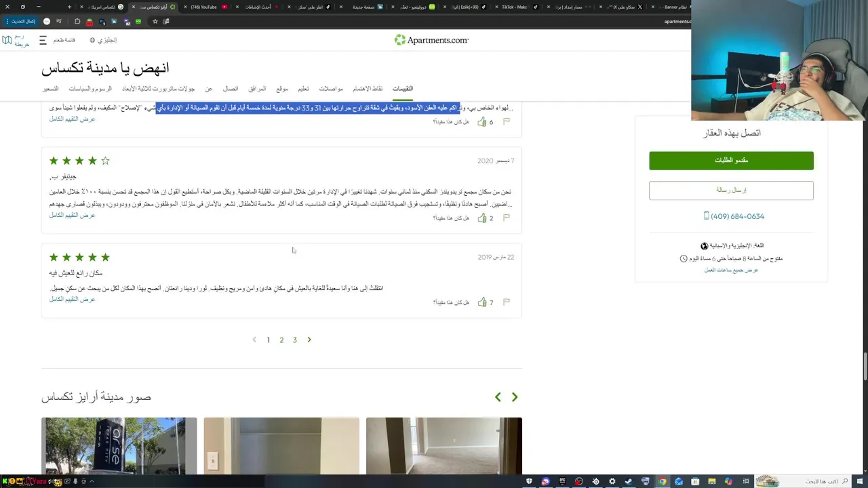The height and width of the screenshot is (488, 868).
Task: Click the previous reviews page arrow
Action: (x=254, y=340)
